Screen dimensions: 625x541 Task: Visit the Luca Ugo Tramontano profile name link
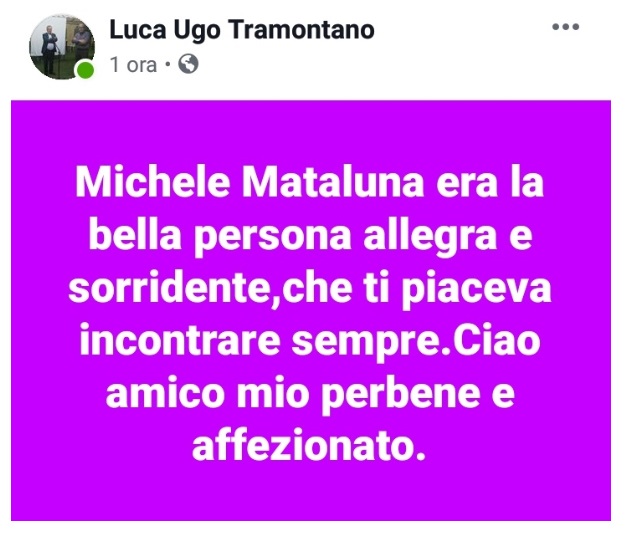coord(242,30)
